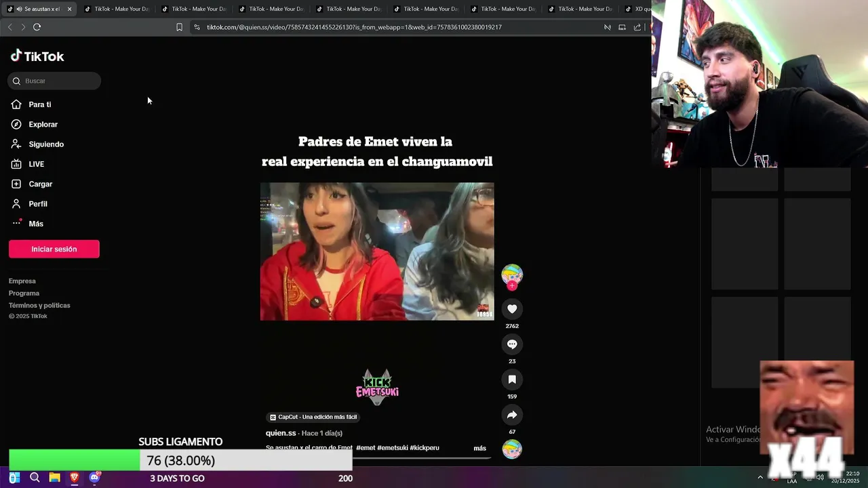Open site settings icon beside the URL

[197, 27]
